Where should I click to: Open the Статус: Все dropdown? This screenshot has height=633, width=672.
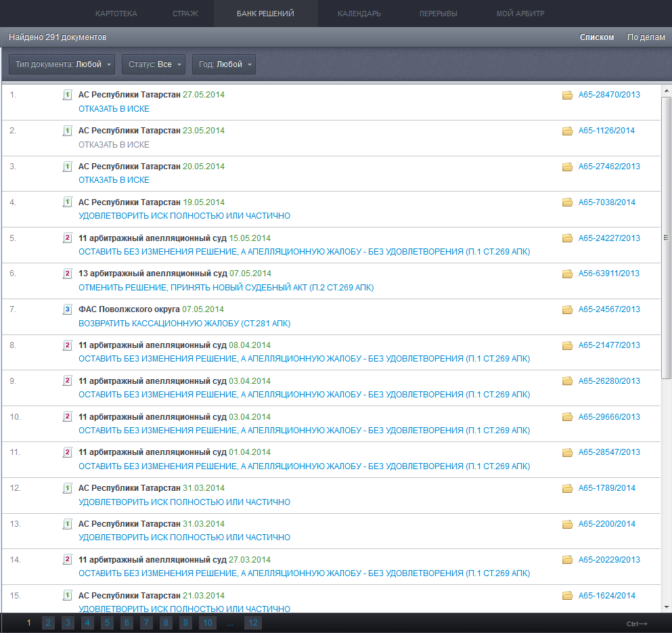pyautogui.click(x=154, y=64)
